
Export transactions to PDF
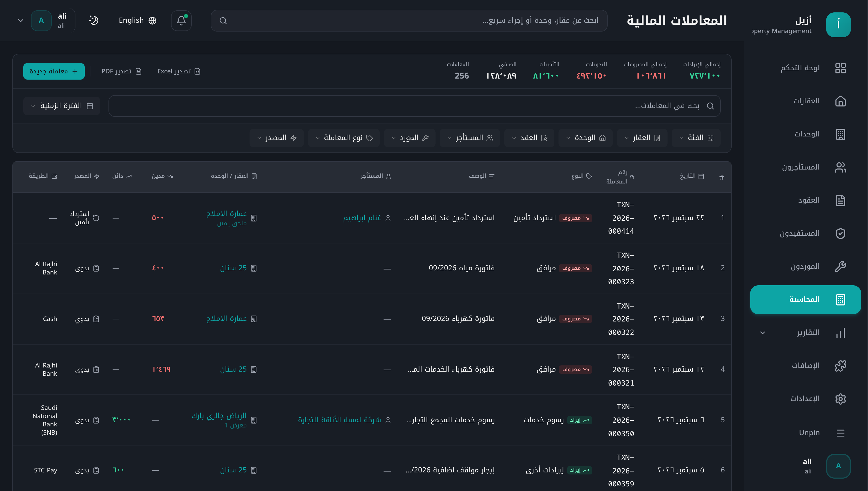click(x=121, y=71)
